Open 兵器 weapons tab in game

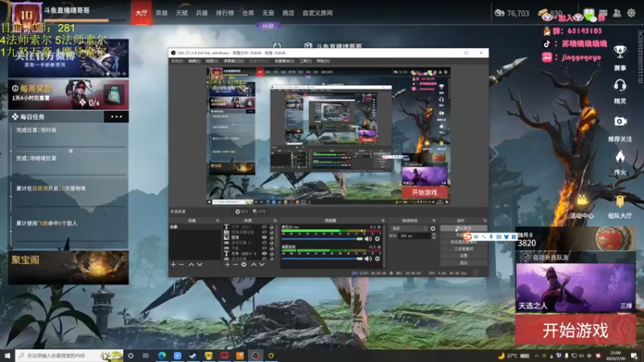[202, 13]
